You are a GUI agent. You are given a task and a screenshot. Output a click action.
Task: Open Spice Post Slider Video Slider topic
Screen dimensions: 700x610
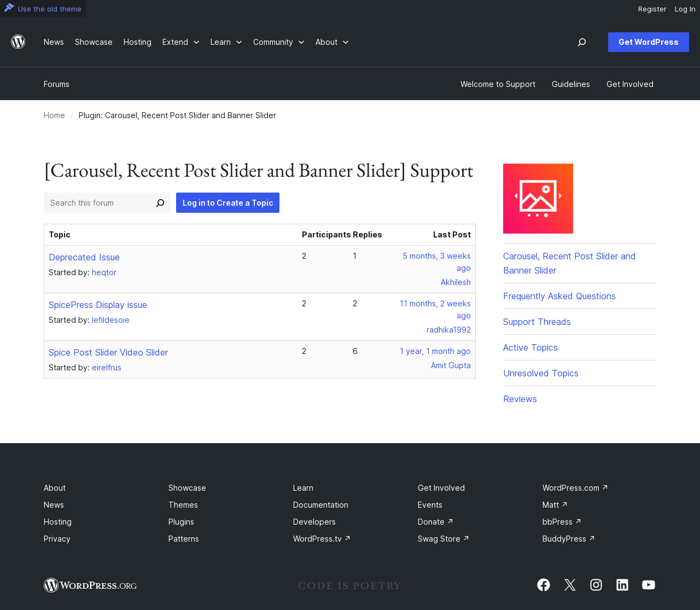pyautogui.click(x=108, y=352)
